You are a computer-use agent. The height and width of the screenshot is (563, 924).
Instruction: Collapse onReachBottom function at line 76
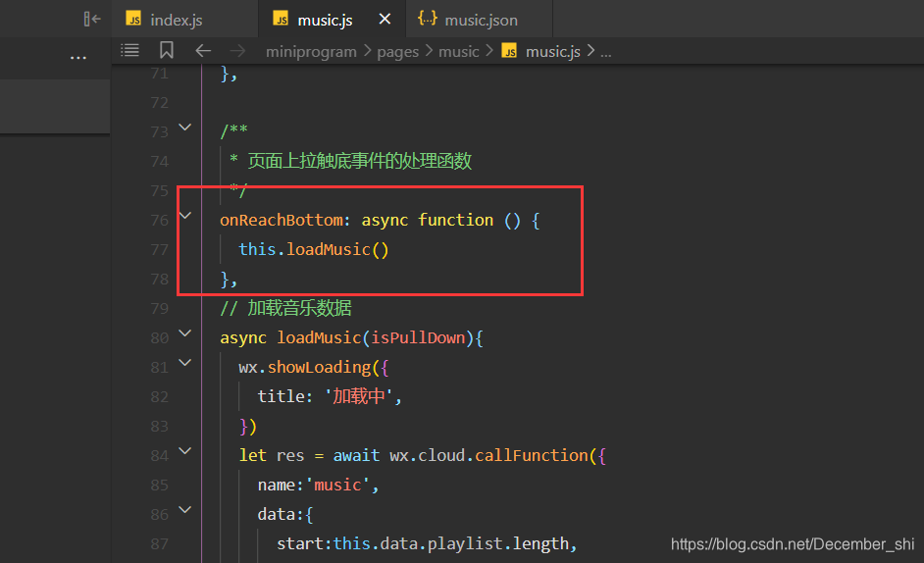pos(185,216)
